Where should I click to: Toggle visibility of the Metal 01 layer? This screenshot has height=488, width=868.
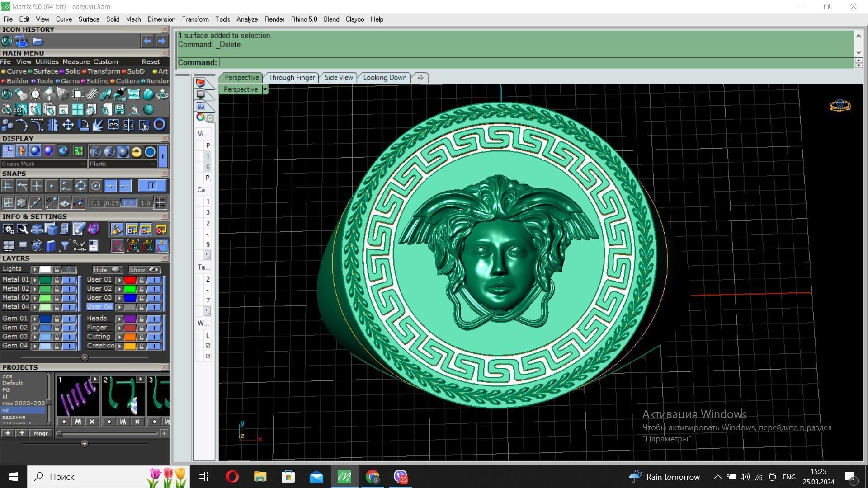(69, 280)
